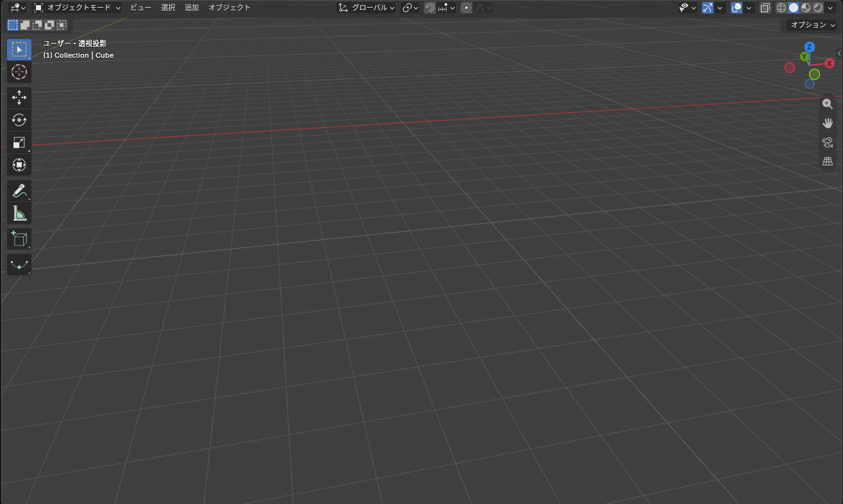The width and height of the screenshot is (843, 504).
Task: Click the green Y axis on gizmo
Action: point(804,57)
